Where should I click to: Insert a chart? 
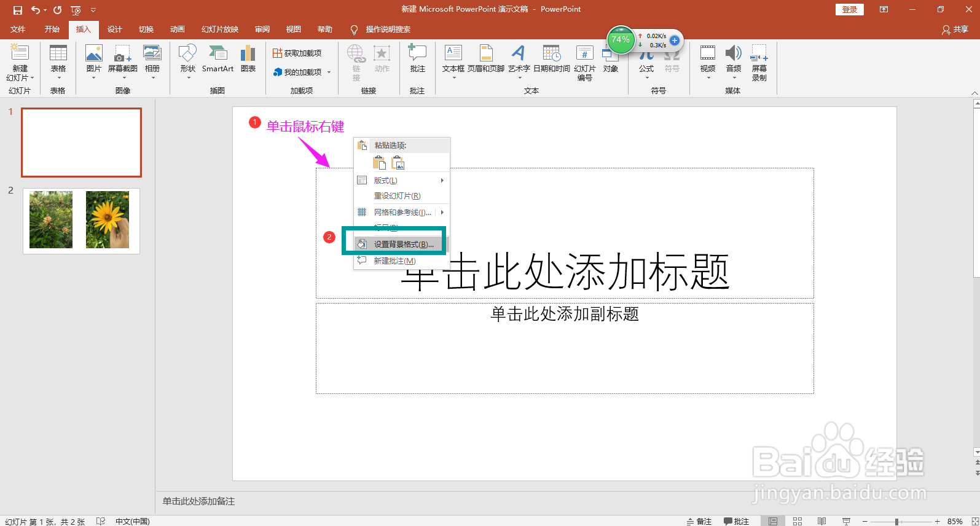248,59
